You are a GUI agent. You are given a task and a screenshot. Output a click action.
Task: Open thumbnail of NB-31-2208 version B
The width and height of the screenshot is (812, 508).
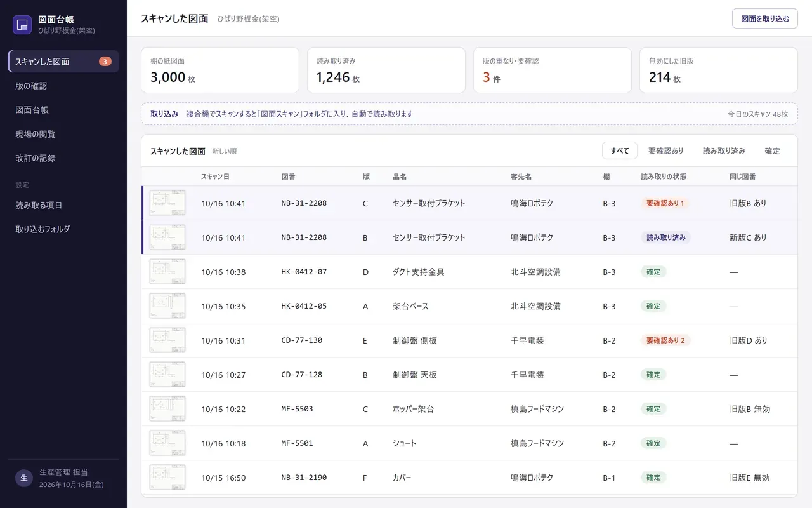167,237
